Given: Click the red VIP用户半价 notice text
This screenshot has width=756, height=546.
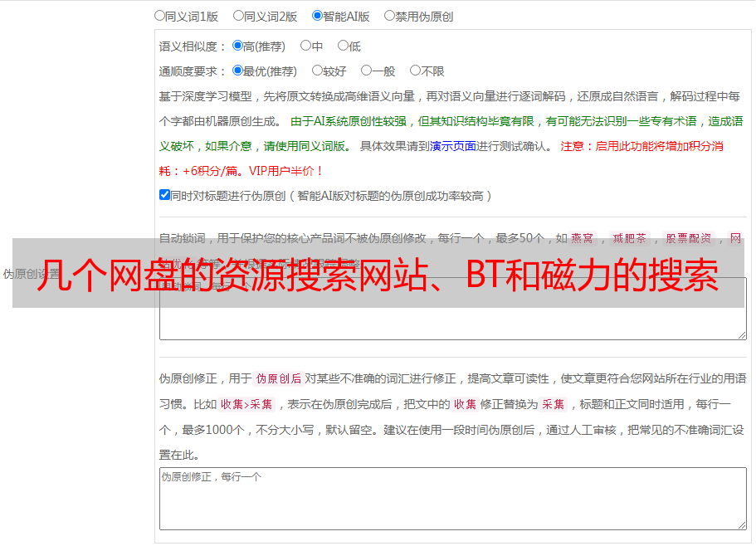Looking at the screenshot, I should (285, 171).
